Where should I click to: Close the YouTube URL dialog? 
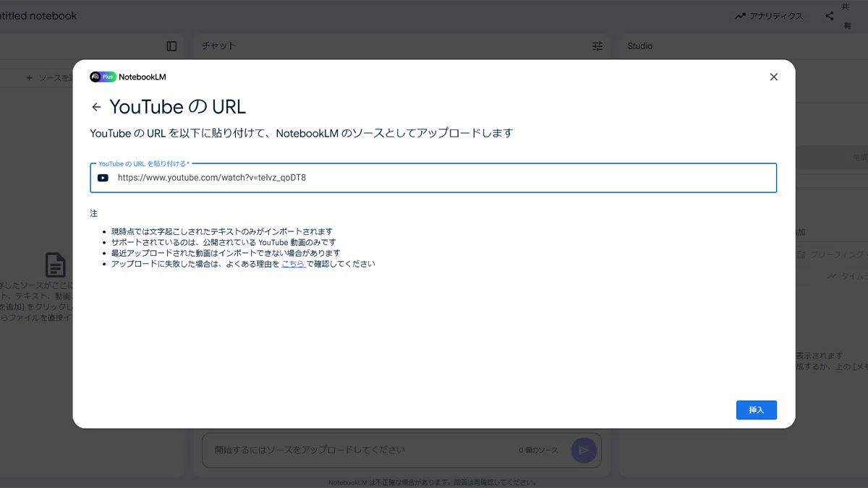tap(774, 77)
